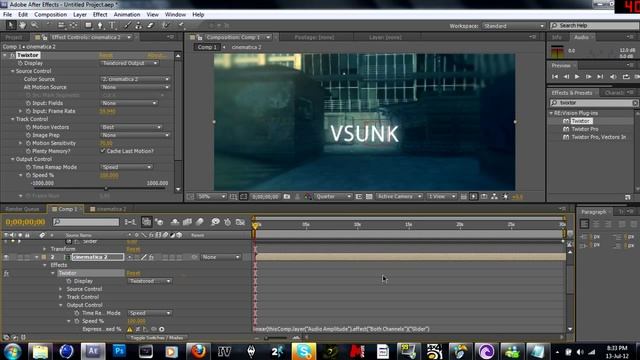
Task: Click the Draft 3D icon in timeline
Action: click(x=159, y=222)
